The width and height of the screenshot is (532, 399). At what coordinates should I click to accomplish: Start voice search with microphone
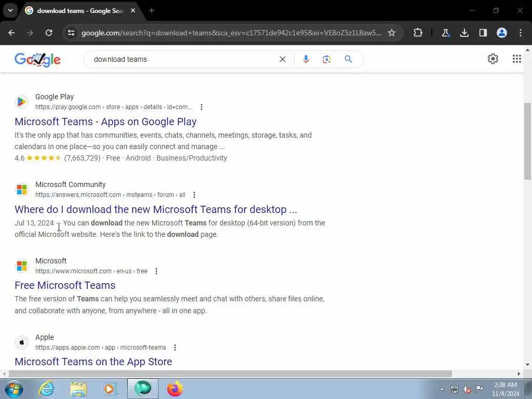click(x=305, y=59)
